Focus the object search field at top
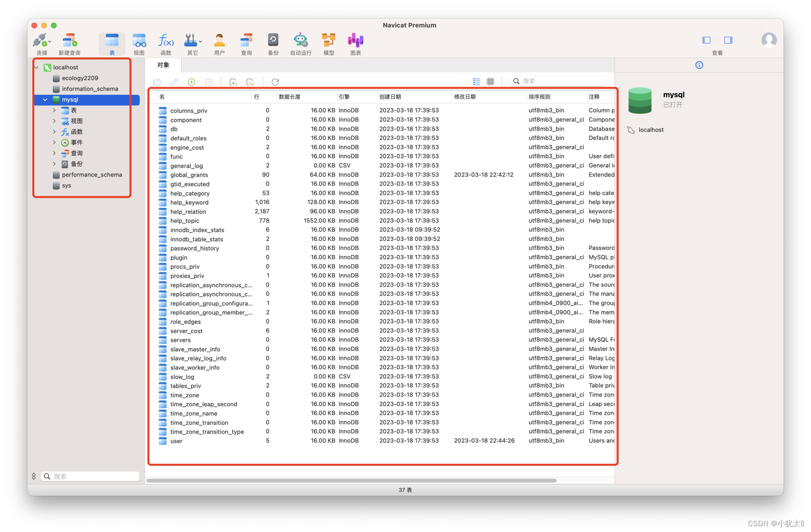811x532 pixels. coord(558,81)
